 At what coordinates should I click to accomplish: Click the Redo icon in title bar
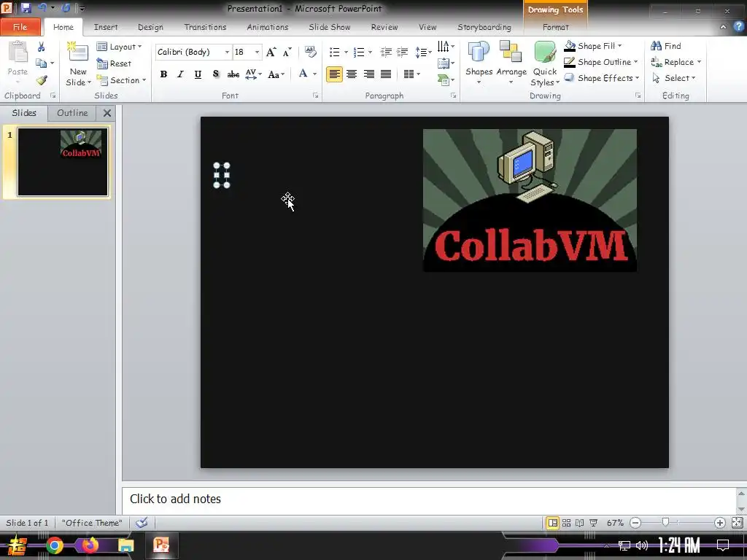(x=66, y=8)
